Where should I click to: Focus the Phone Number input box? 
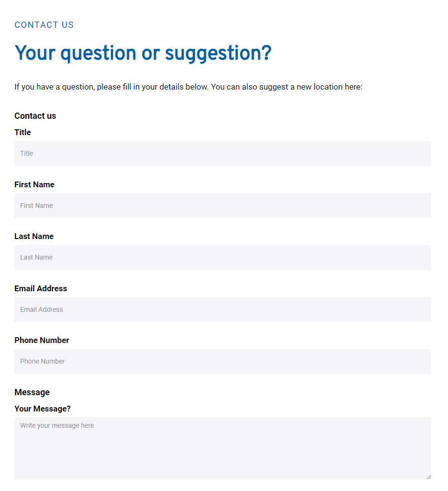(x=223, y=362)
